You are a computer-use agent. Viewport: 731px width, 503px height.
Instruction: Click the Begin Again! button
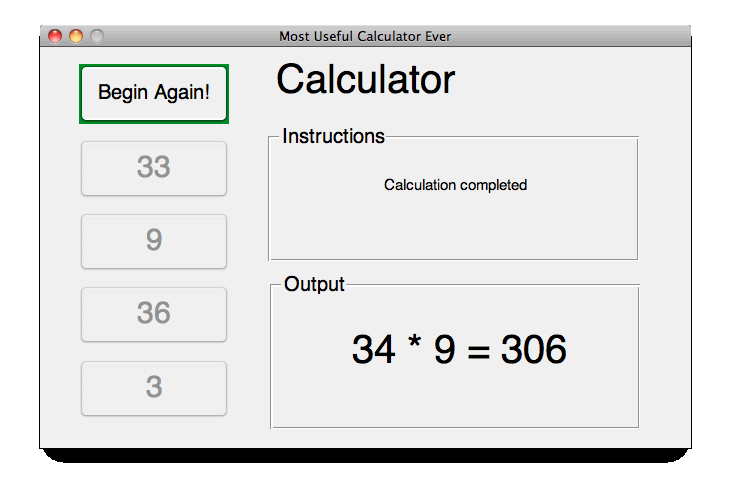[x=154, y=93]
